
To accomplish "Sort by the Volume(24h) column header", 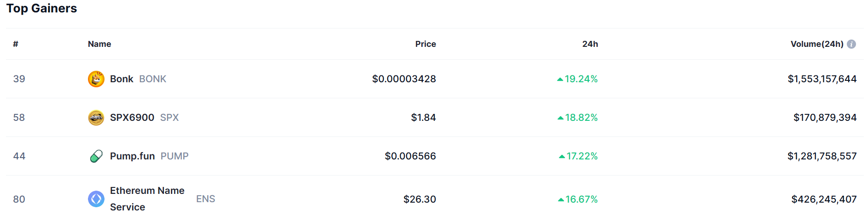I will click(x=817, y=44).
